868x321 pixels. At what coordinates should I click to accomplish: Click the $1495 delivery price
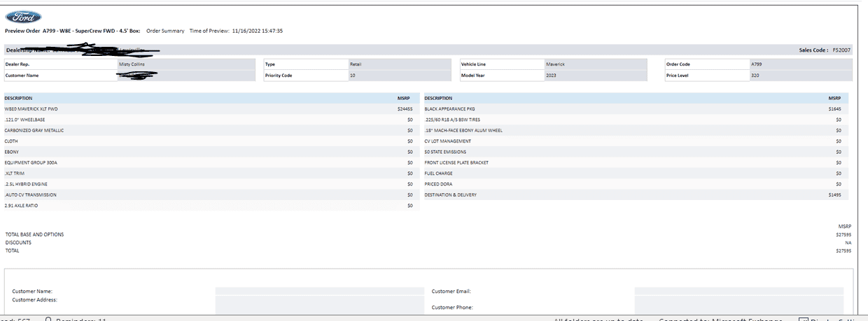pos(834,194)
